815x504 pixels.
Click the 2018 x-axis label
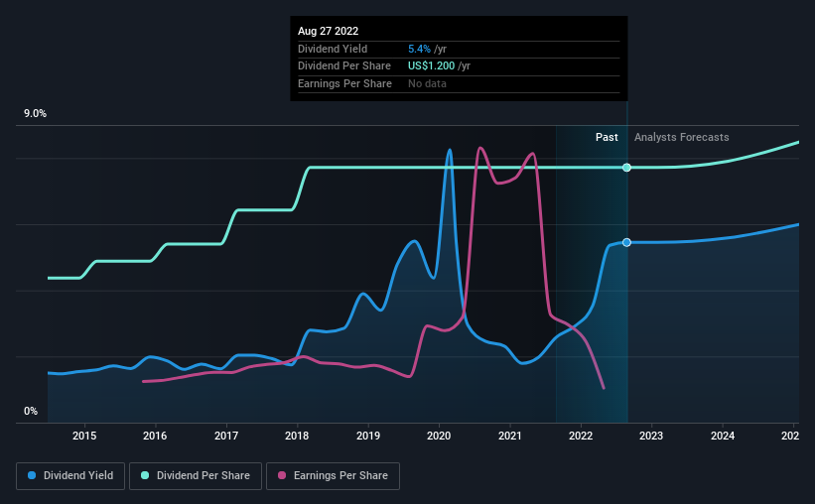coord(297,436)
